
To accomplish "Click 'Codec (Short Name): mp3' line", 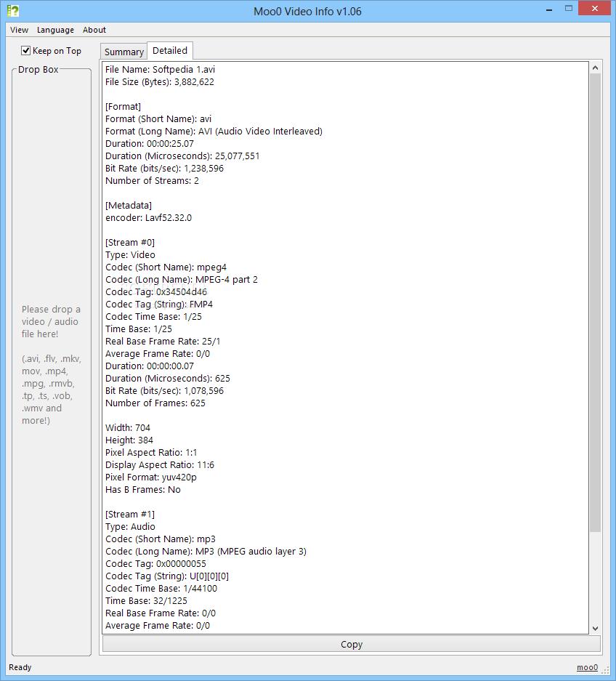I will (161, 539).
